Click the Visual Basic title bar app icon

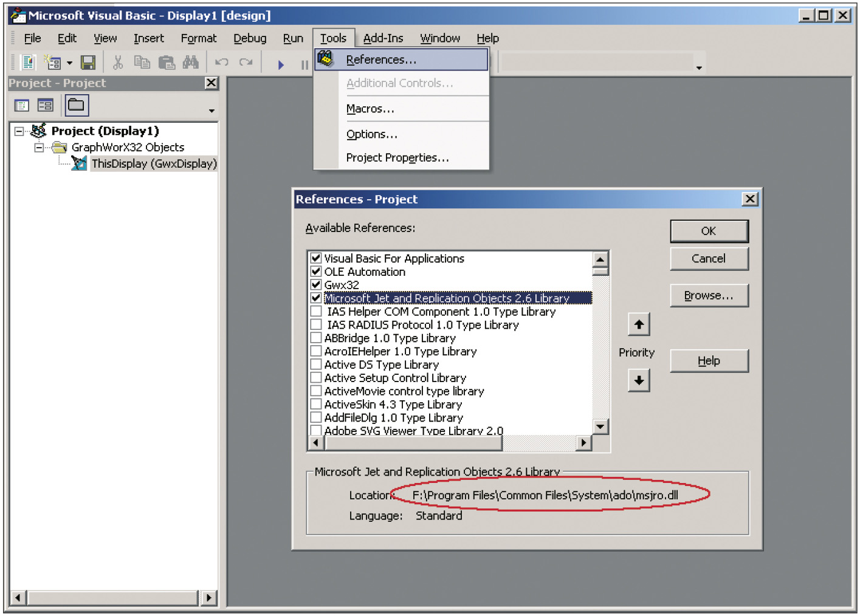(18, 15)
